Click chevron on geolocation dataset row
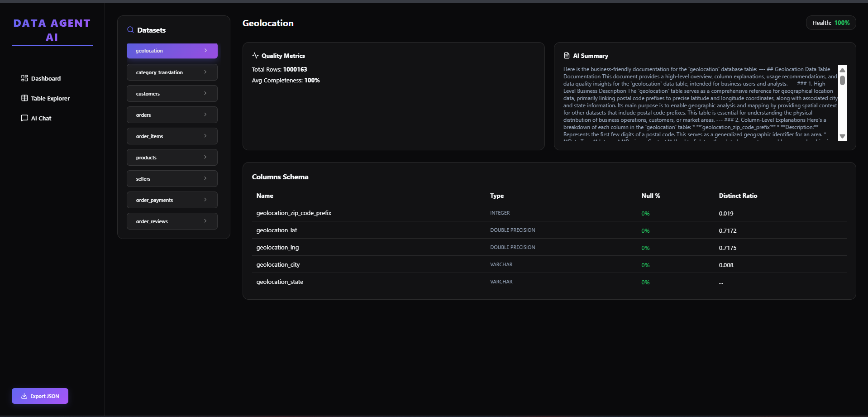Viewport: 868px width, 417px height. point(205,50)
